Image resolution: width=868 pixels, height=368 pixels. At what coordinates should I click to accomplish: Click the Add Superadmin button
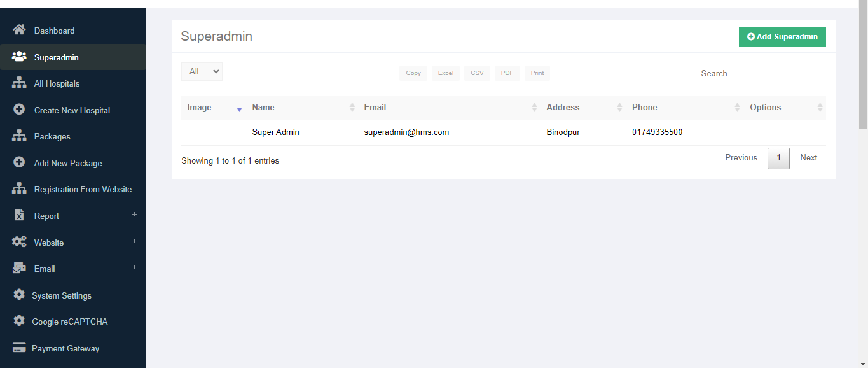[x=782, y=37]
